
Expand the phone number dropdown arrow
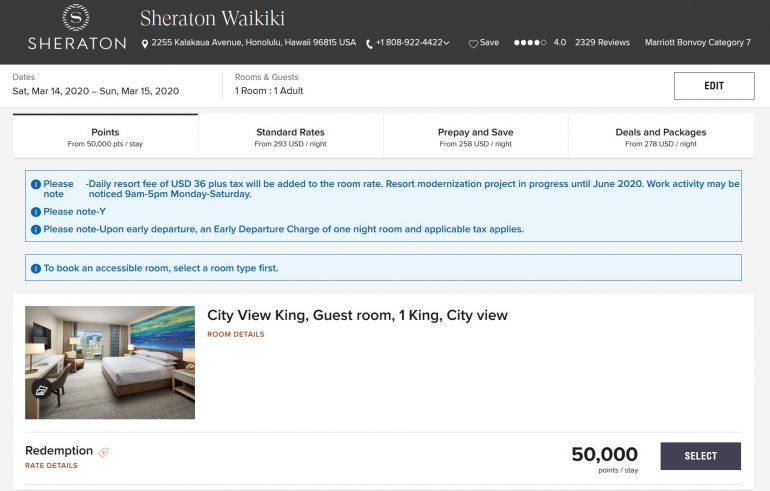[445, 44]
